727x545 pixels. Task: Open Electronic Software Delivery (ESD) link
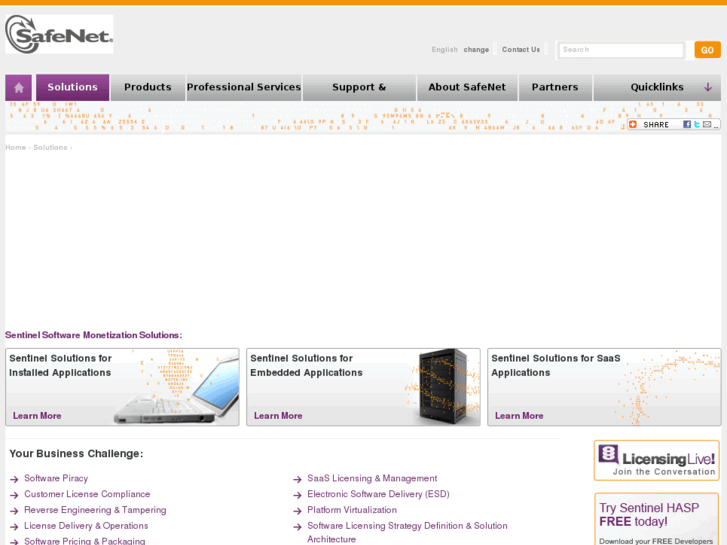[378, 494]
